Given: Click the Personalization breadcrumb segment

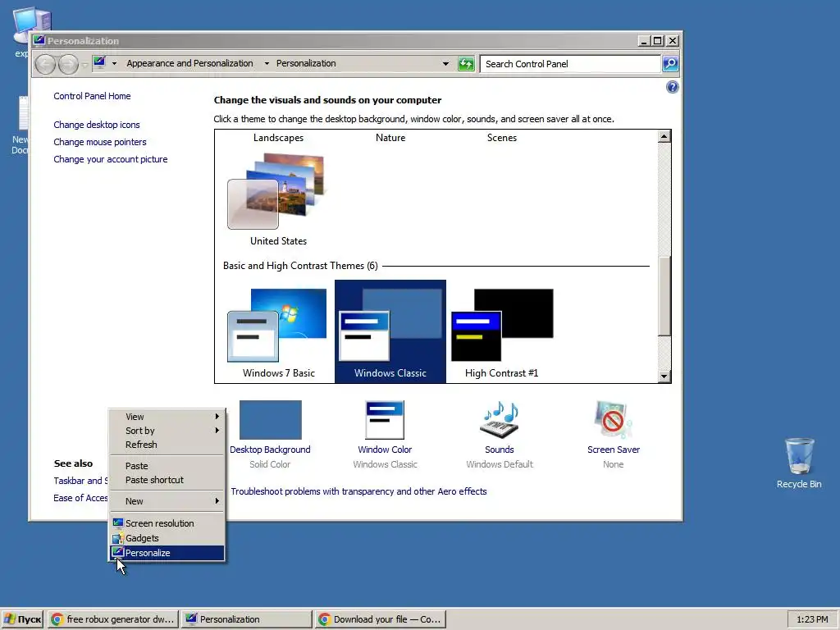Looking at the screenshot, I should click(306, 63).
